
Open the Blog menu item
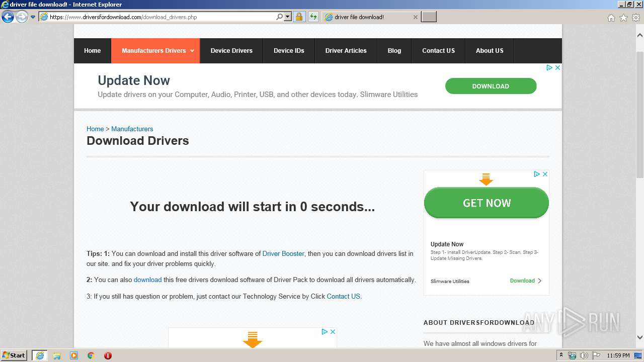pyautogui.click(x=394, y=51)
